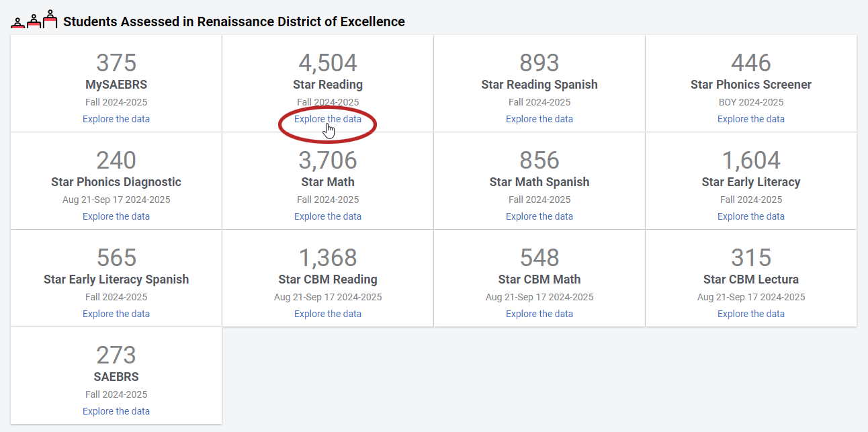868x432 pixels.
Task: Open Explore the data for Star CBM Lectura
Action: [x=751, y=314]
